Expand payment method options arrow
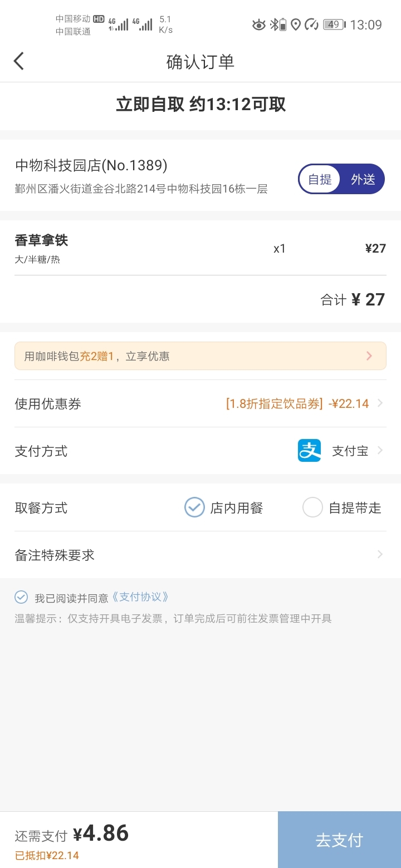401x868 pixels. click(380, 451)
